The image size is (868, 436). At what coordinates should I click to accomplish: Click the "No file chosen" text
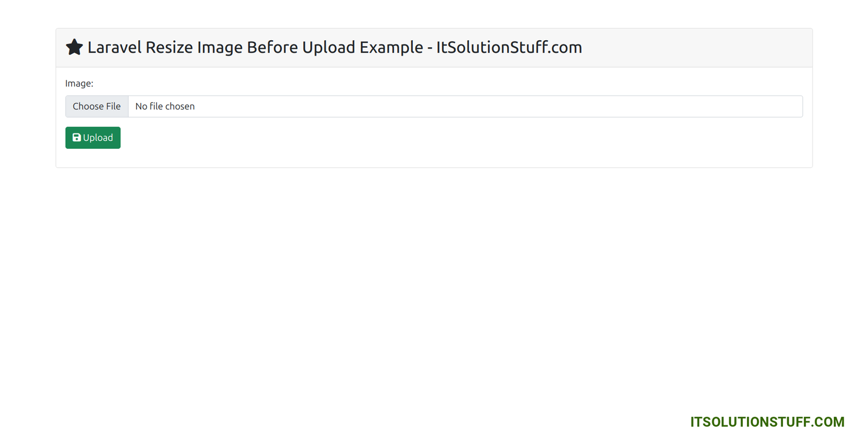point(165,106)
